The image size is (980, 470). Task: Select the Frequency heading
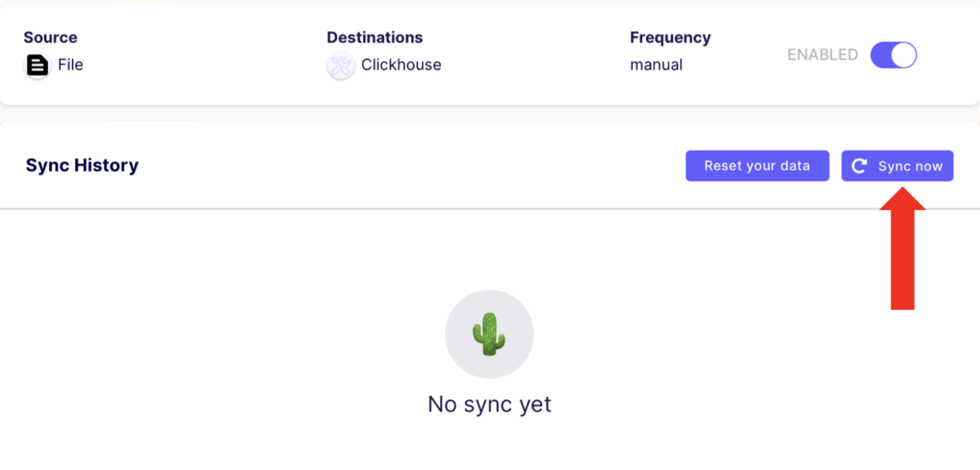click(670, 37)
